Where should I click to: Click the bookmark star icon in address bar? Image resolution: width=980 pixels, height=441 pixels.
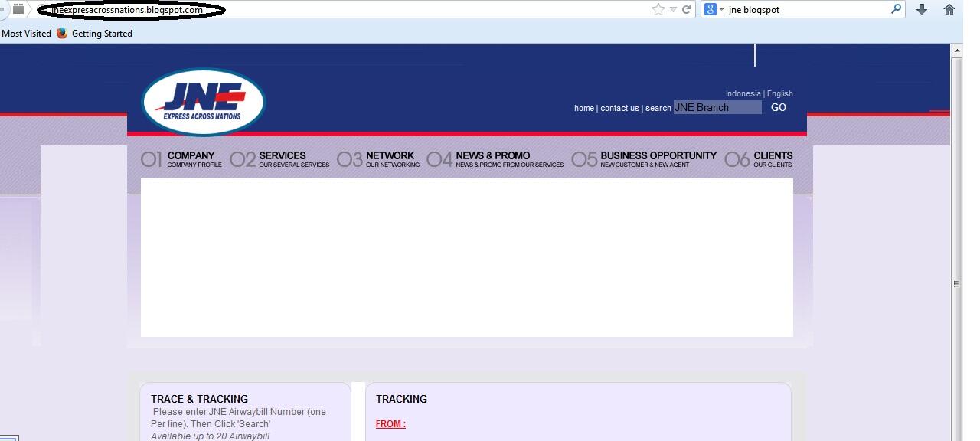point(658,10)
